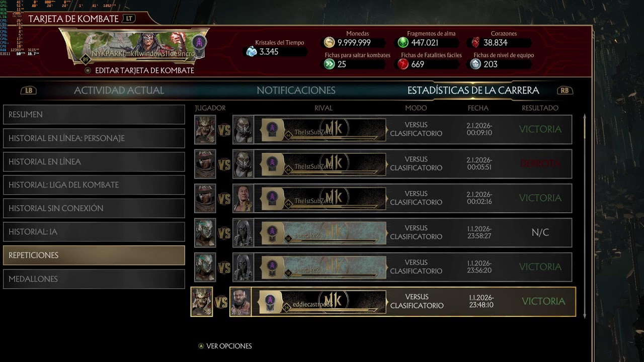Click the red Corazones heart icon
This screenshot has height=362, width=644.
475,43
